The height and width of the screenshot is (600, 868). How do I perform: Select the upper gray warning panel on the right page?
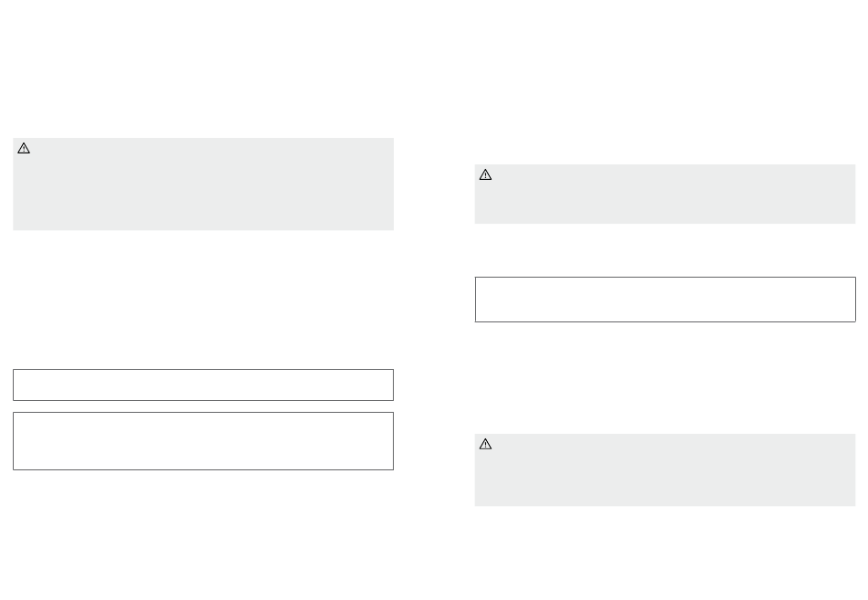(665, 195)
